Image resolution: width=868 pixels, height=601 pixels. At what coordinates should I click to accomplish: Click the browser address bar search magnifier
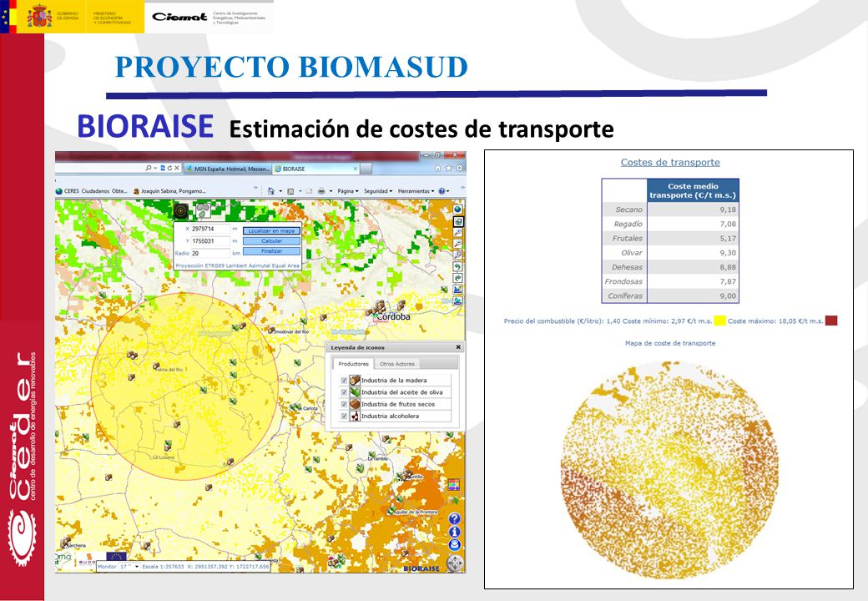click(x=148, y=169)
